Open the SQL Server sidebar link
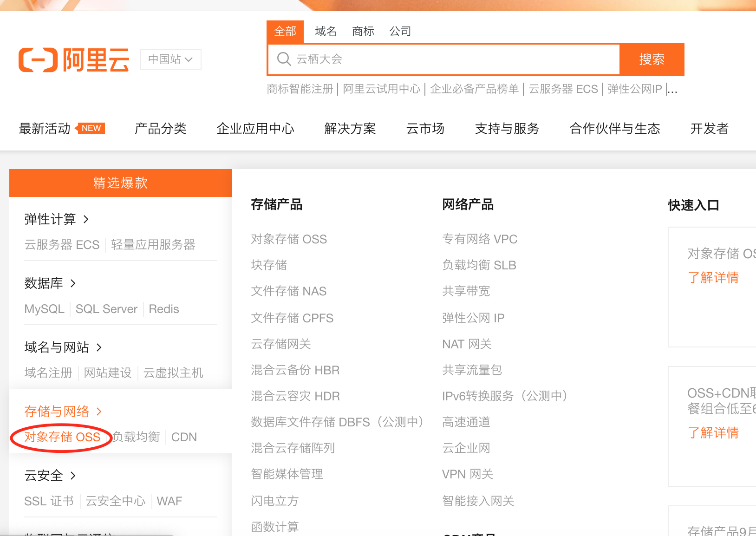The image size is (756, 536). click(x=106, y=309)
